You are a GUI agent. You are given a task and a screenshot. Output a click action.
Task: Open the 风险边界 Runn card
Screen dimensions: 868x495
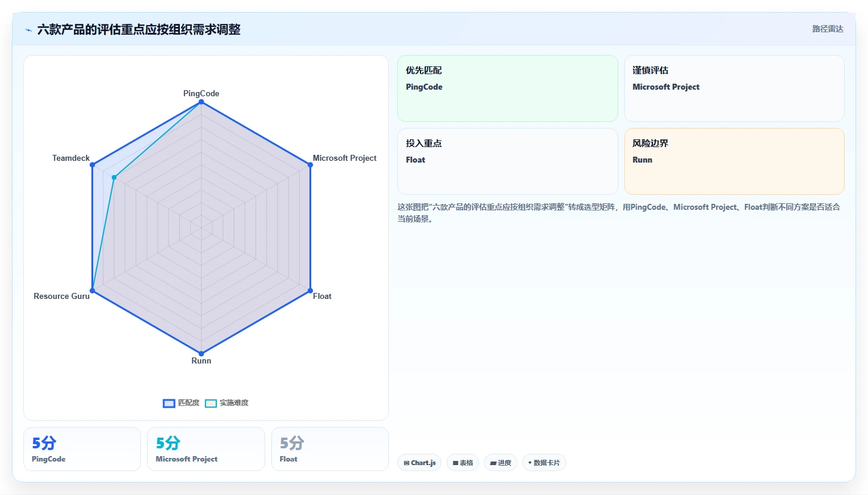click(x=734, y=161)
